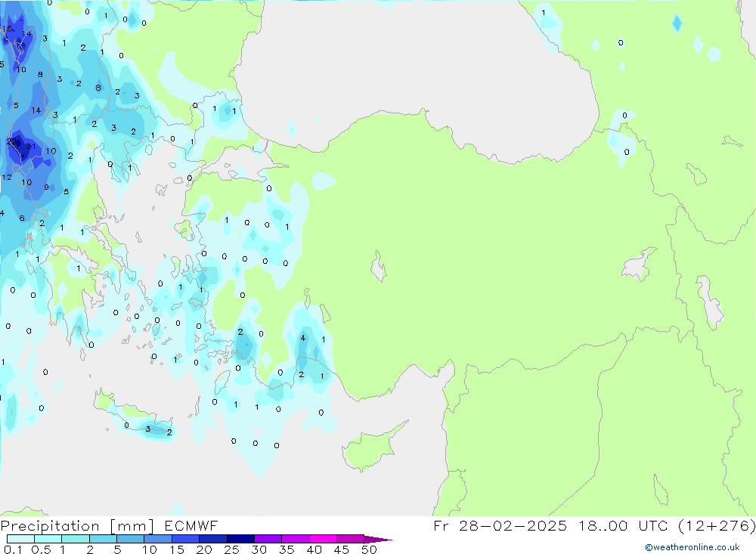Select the '9' precipitation value on map
The width and height of the screenshot is (756, 554).
(x=46, y=187)
